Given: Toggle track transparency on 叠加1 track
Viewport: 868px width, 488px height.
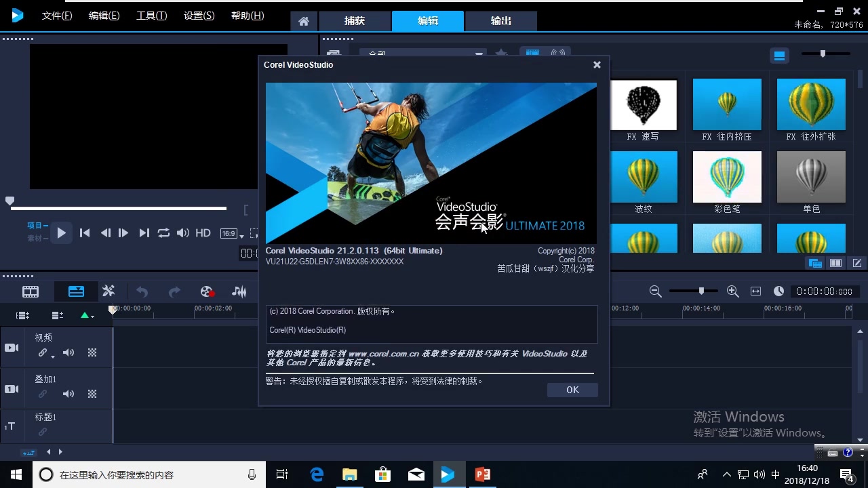Looking at the screenshot, I should pyautogui.click(x=92, y=394).
